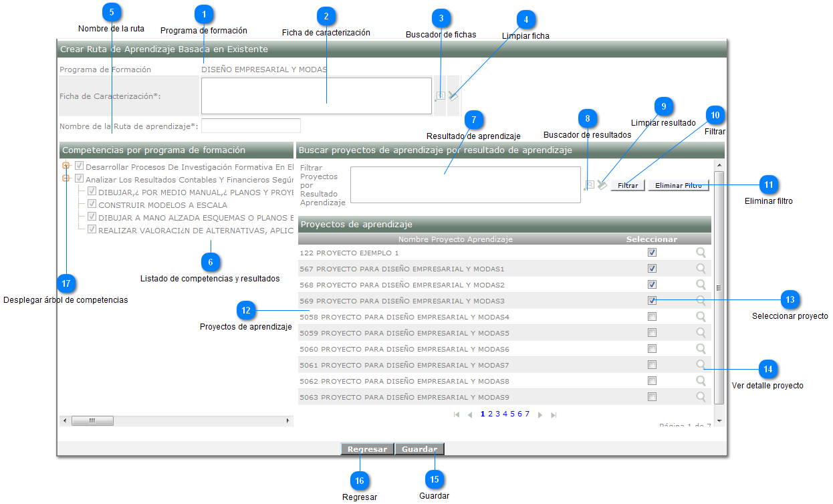The image size is (833, 504).
Task: Click the competencias horizontal scrollbar thumb
Action: coord(92,421)
